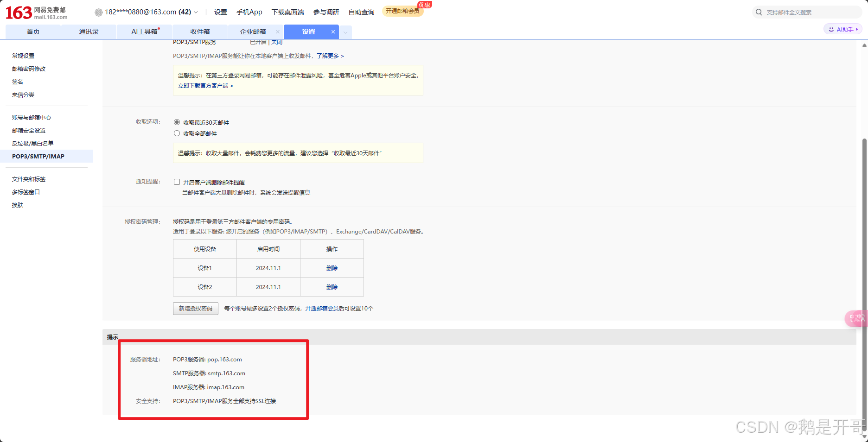
Task: Click the 163 网易免费邮 logo
Action: click(x=36, y=13)
